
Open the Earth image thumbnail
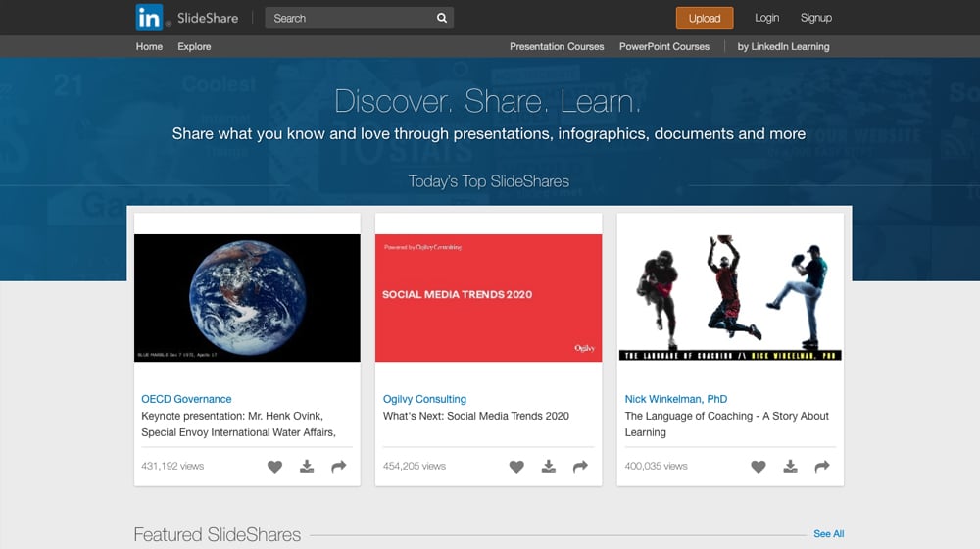(248, 298)
